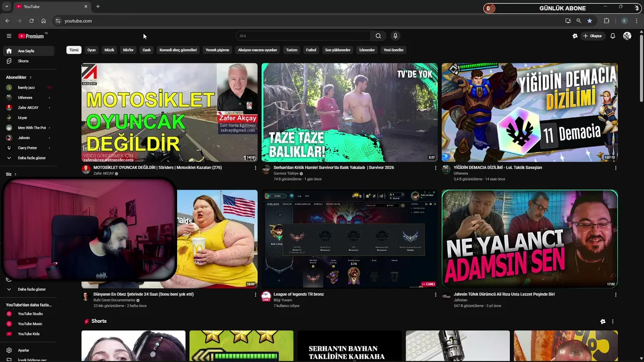Screen dimensions: 644x362
Task: Expand the Abonelikler section arrow
Action: point(30,77)
